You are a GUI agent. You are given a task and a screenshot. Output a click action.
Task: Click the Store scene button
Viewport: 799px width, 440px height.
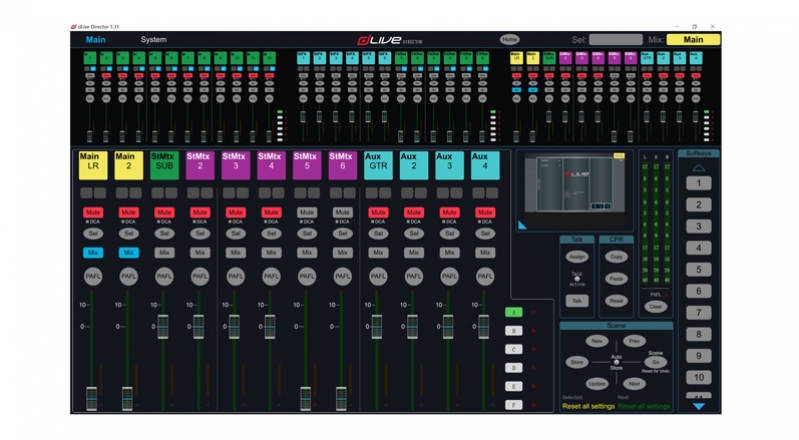coord(577,362)
